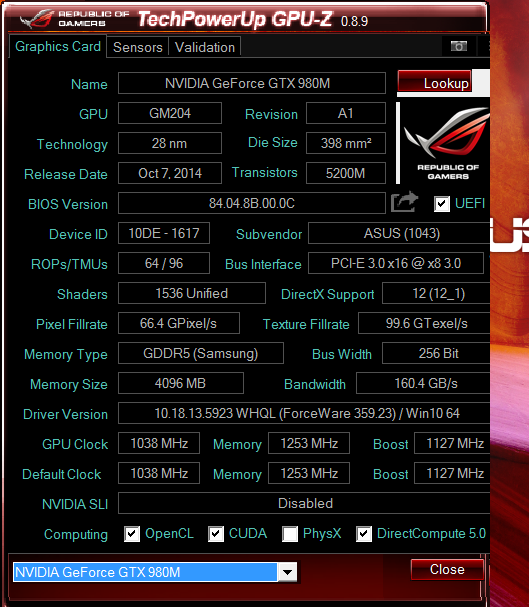529x607 pixels.
Task: Click the BIOS Version label
Action: pos(68,204)
